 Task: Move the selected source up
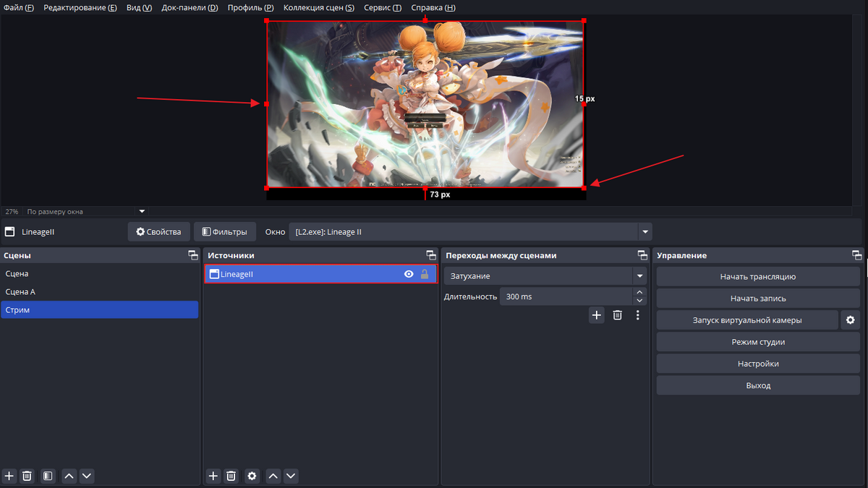click(x=273, y=476)
